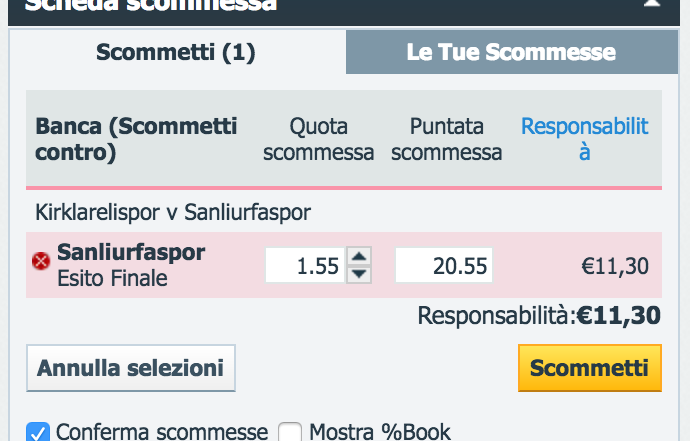The width and height of the screenshot is (690, 441).
Task: Open the Responsabilità header link
Action: (584, 139)
